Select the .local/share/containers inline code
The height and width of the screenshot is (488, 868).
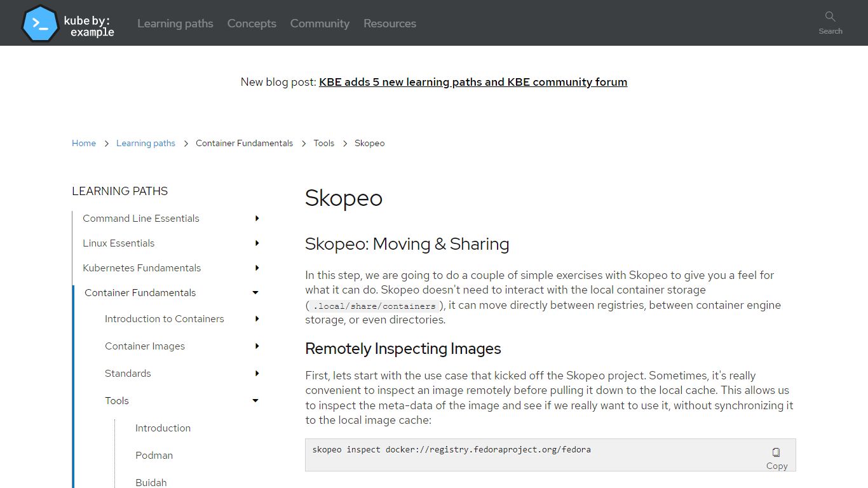[374, 306]
